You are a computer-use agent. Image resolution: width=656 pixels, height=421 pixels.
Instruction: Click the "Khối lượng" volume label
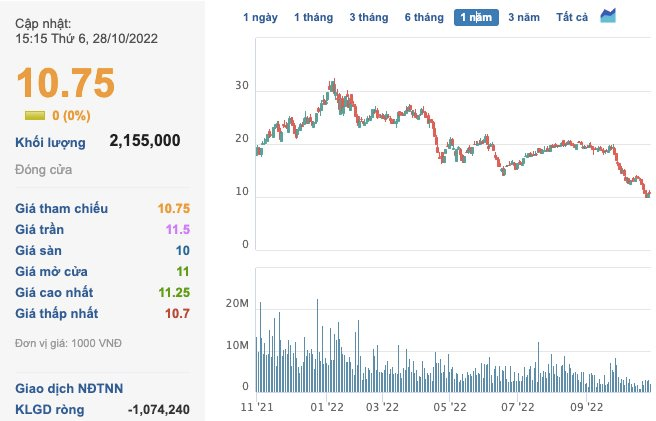51,142
